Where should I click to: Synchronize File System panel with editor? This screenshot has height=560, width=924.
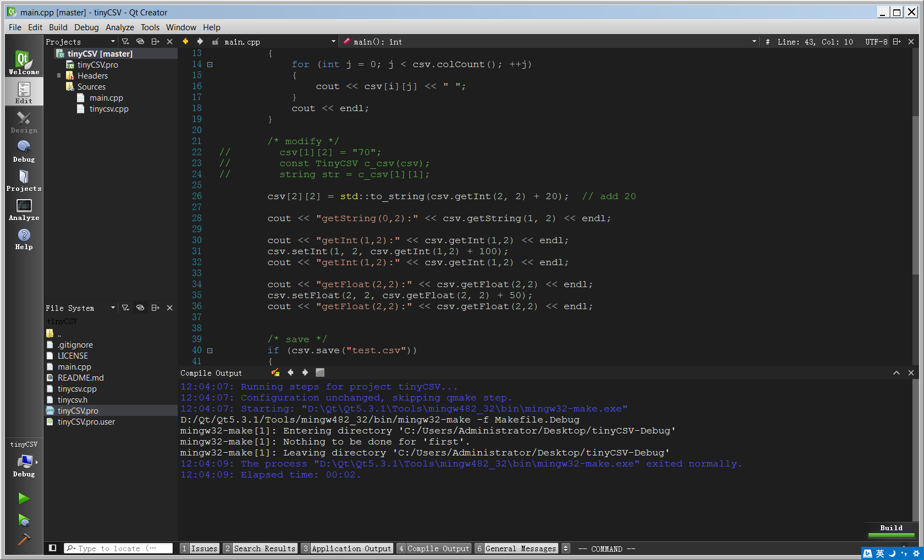click(140, 308)
